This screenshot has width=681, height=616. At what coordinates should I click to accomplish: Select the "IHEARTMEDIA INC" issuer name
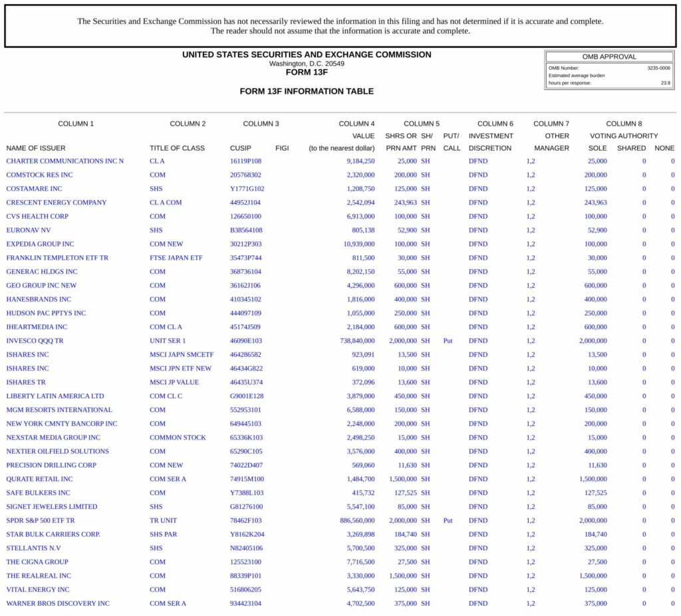click(x=37, y=327)
